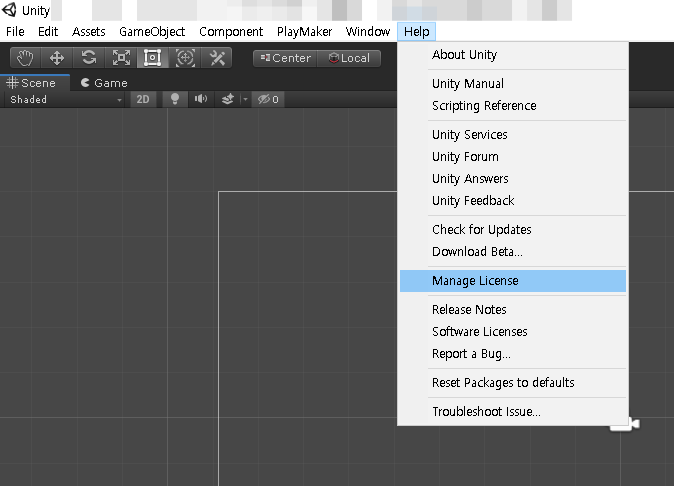The image size is (674, 486).
Task: Toggle Local handle rotation button
Action: 349,58
